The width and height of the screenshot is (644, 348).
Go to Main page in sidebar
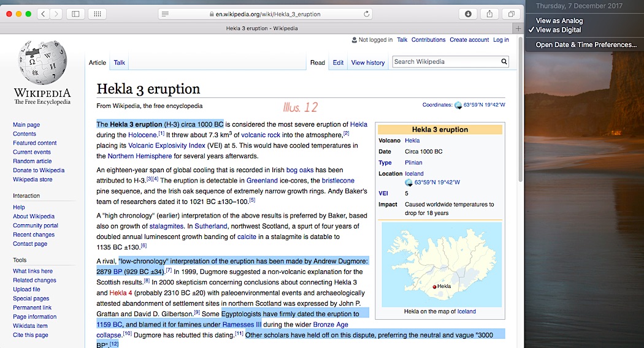[x=26, y=125]
